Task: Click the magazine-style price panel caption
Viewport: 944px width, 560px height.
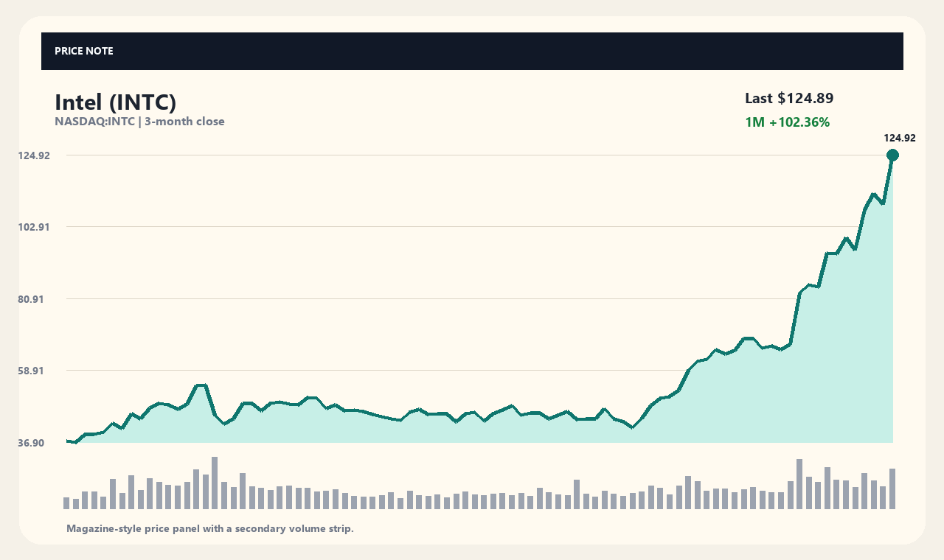Action: (x=210, y=528)
